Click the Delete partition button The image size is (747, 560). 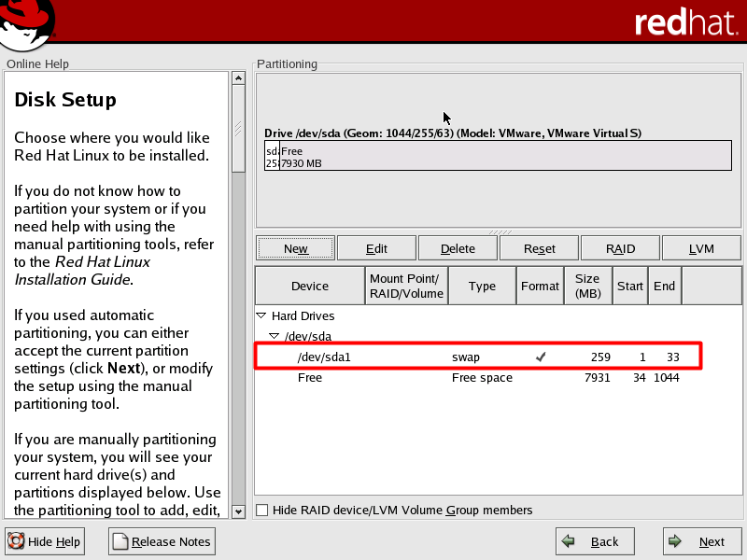458,248
